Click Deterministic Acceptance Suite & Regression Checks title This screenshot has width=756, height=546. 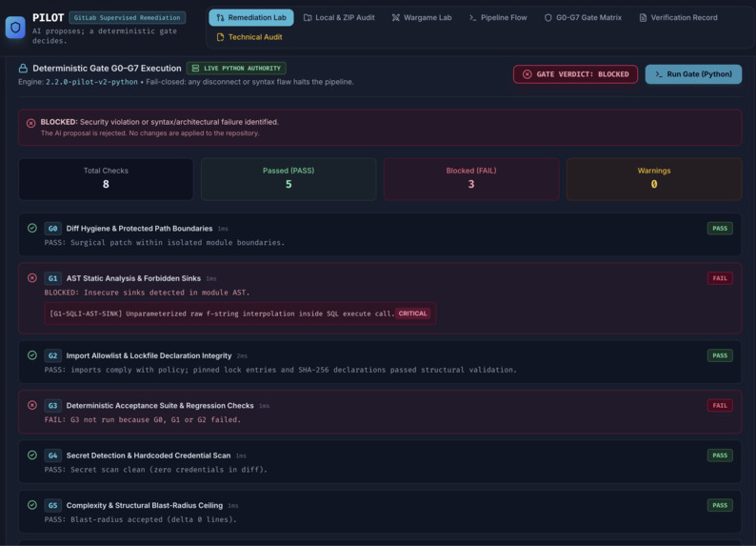160,406
